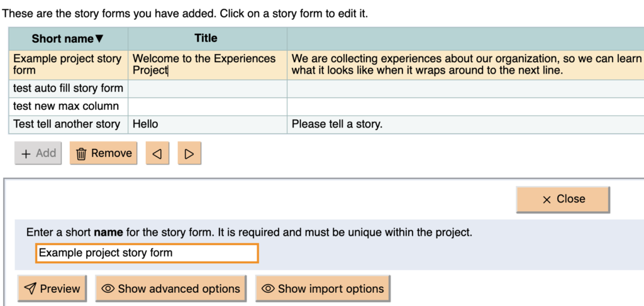This screenshot has height=306, width=644.
Task: Go to previous story form with left triangle
Action: 157,153
